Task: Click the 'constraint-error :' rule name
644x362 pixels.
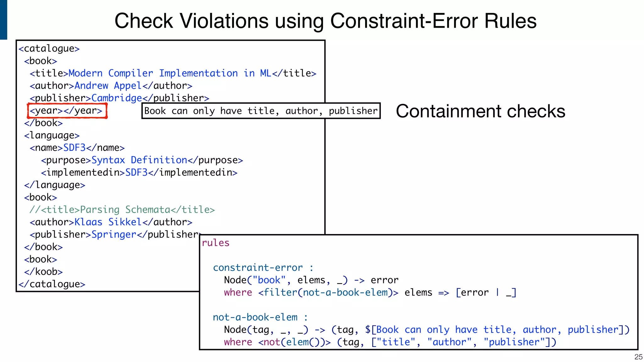Action: pos(263,268)
